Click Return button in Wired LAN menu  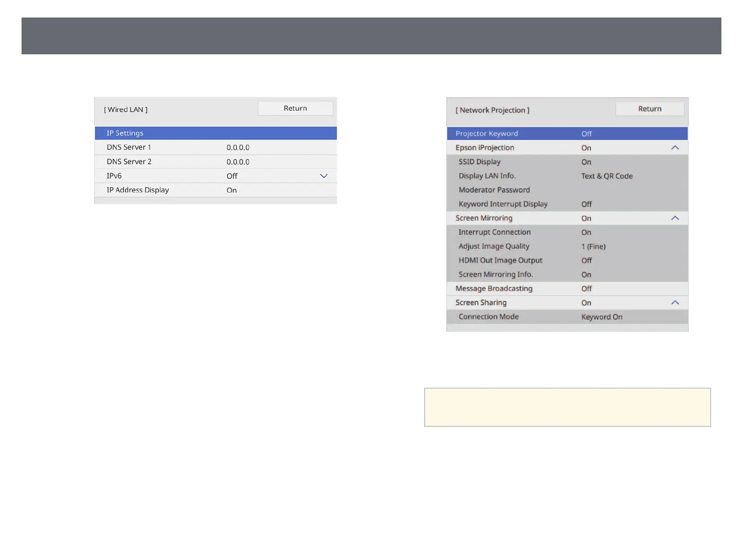coord(295,108)
